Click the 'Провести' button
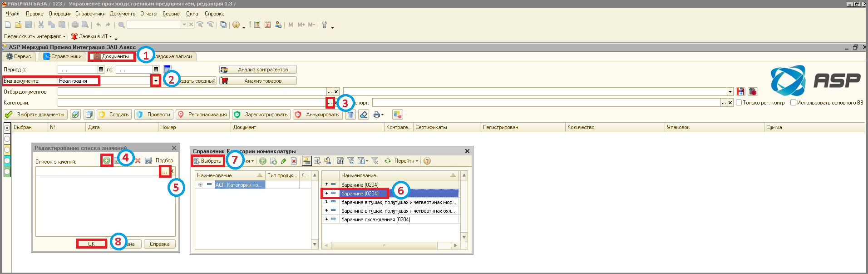The height and width of the screenshot is (274, 868). click(153, 115)
